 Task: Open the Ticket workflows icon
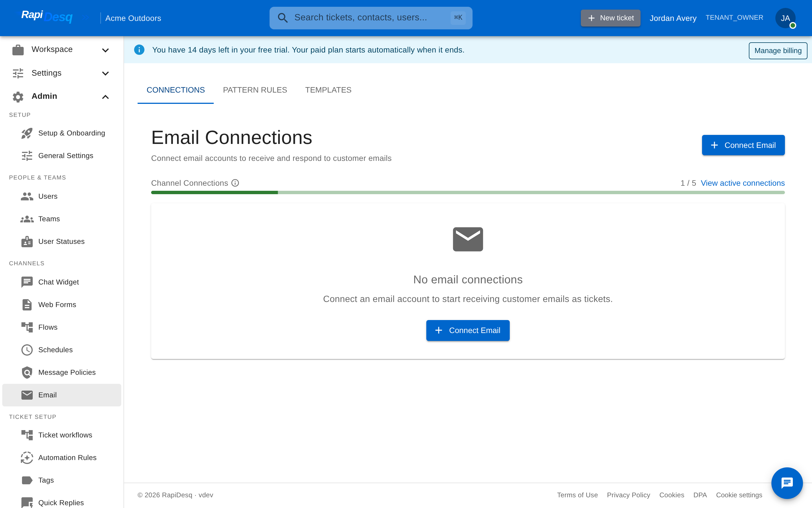pos(27,435)
